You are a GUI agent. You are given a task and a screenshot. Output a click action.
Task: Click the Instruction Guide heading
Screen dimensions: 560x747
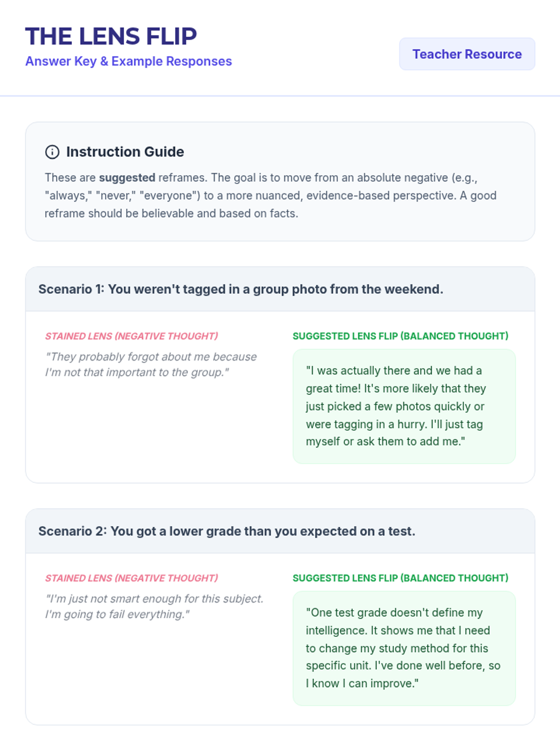point(125,152)
